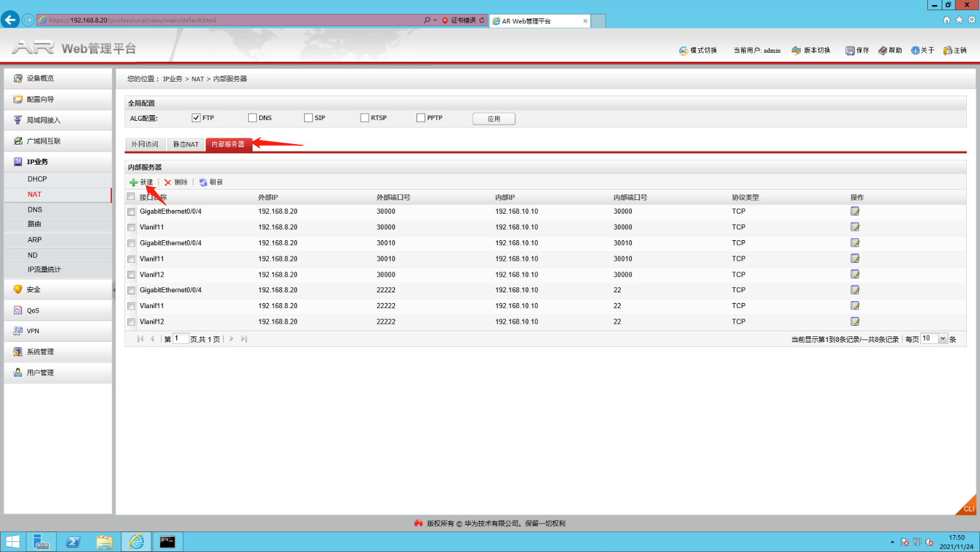Open DNS in the sidebar
This screenshot has height=552, width=980.
[58, 210]
